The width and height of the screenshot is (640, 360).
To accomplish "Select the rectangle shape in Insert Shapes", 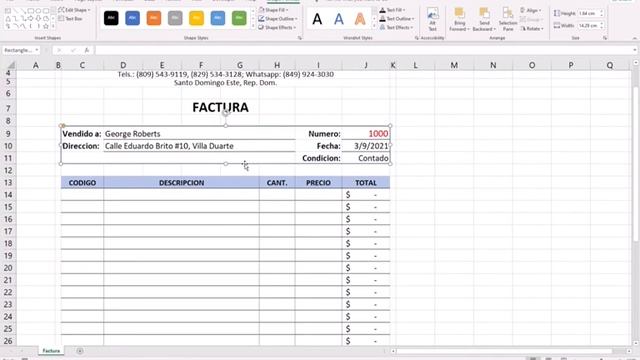I will [31, 11].
